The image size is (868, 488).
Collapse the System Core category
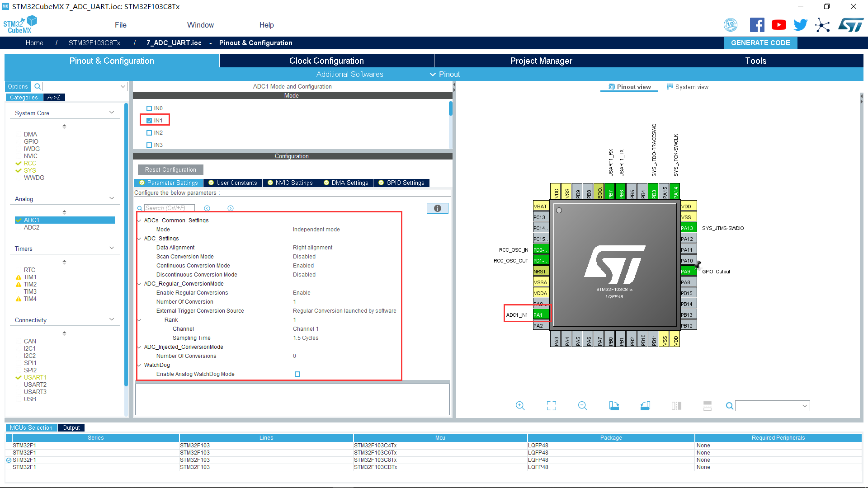pyautogui.click(x=112, y=112)
